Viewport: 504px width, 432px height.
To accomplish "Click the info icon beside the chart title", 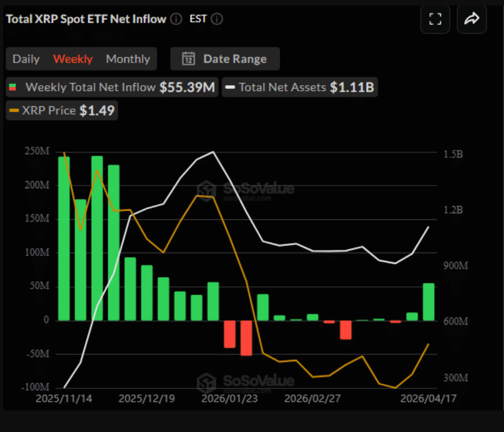I will pos(176,19).
